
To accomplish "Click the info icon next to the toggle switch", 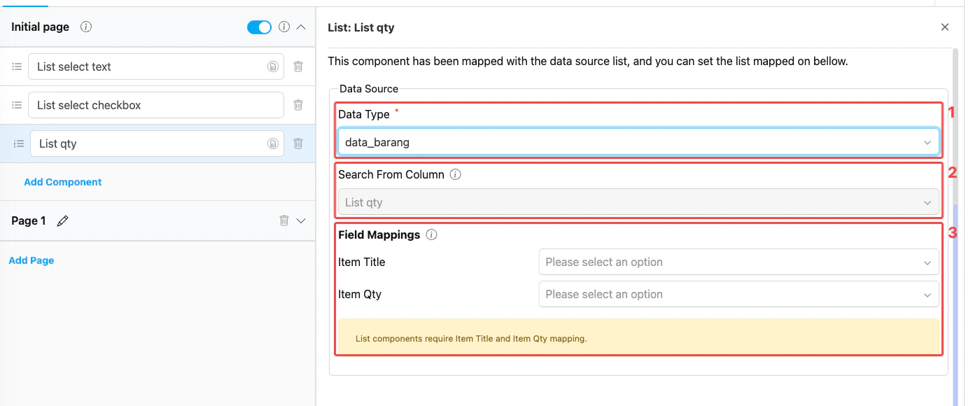I will pos(284,27).
